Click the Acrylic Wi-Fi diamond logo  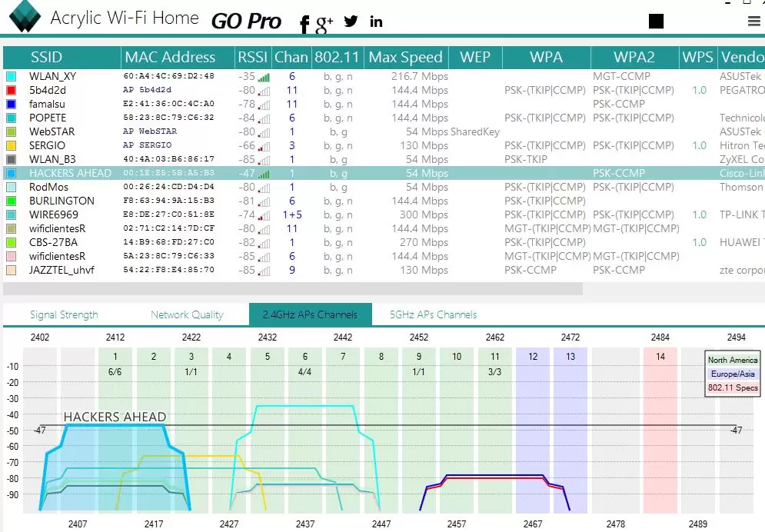tap(25, 16)
